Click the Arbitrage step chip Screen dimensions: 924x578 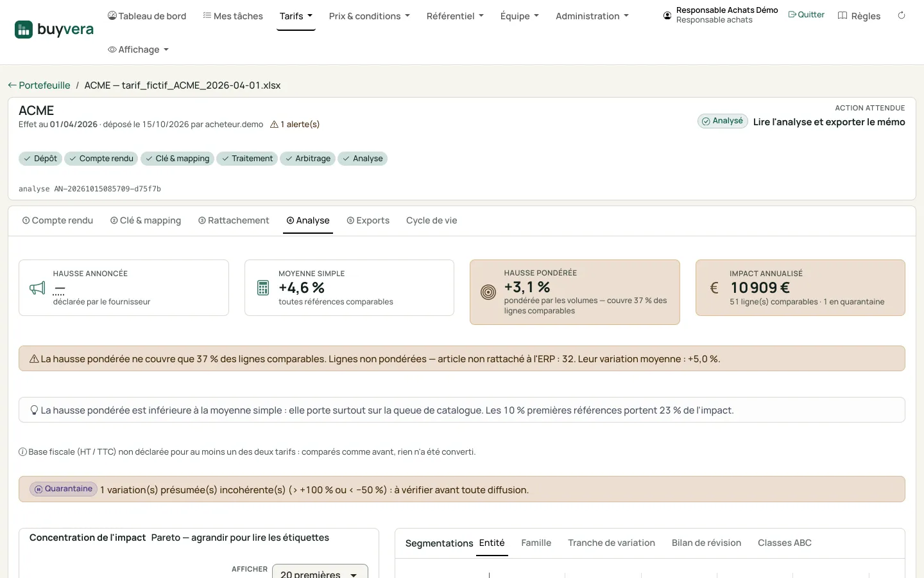tap(308, 159)
